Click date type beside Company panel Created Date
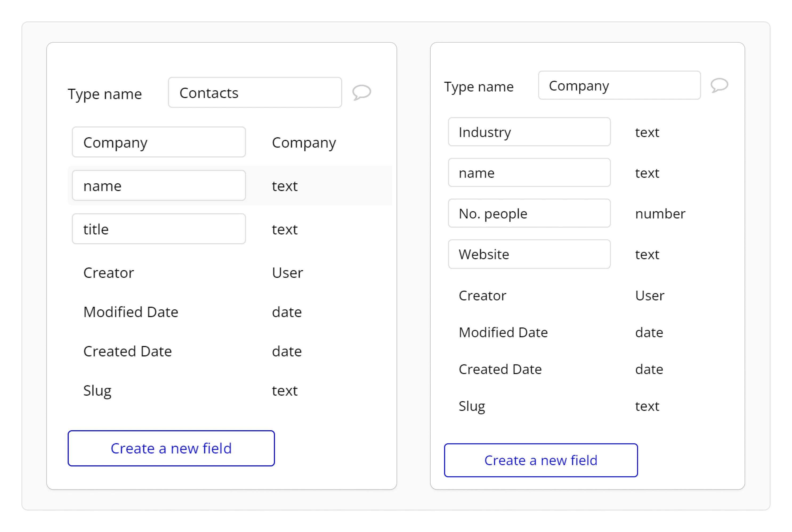792x532 pixels. click(x=649, y=369)
